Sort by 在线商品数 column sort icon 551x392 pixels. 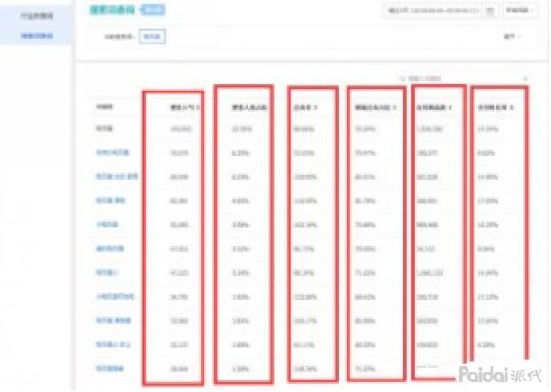click(x=451, y=108)
